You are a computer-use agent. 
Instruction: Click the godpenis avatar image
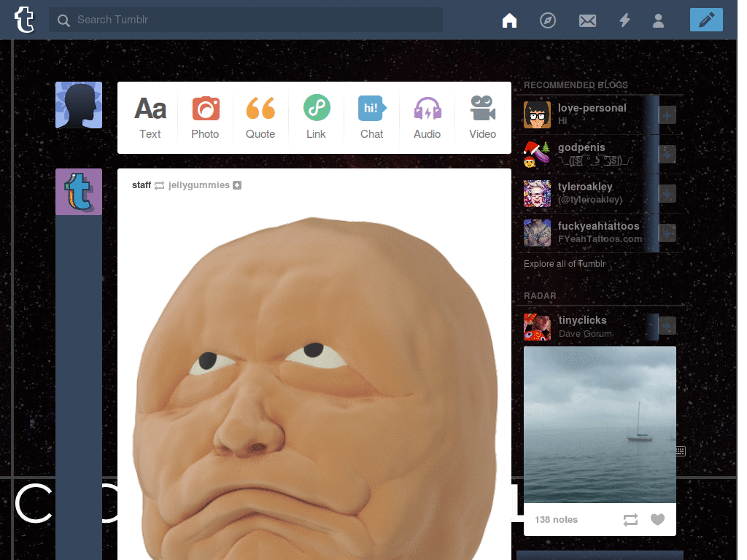point(537,155)
